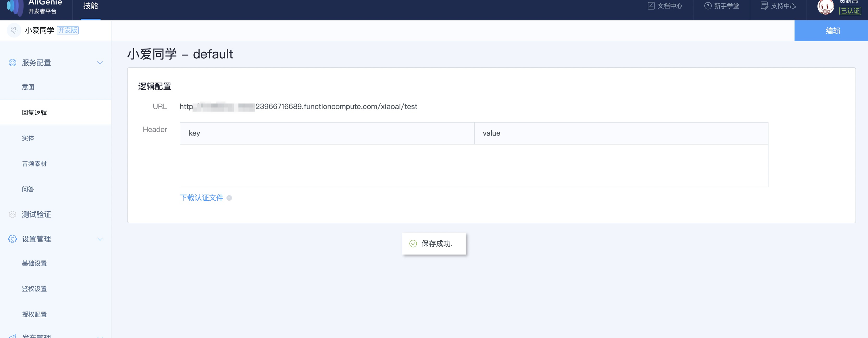868x338 pixels.
Task: Click help icon beside 下载认证文件
Action: [229, 198]
